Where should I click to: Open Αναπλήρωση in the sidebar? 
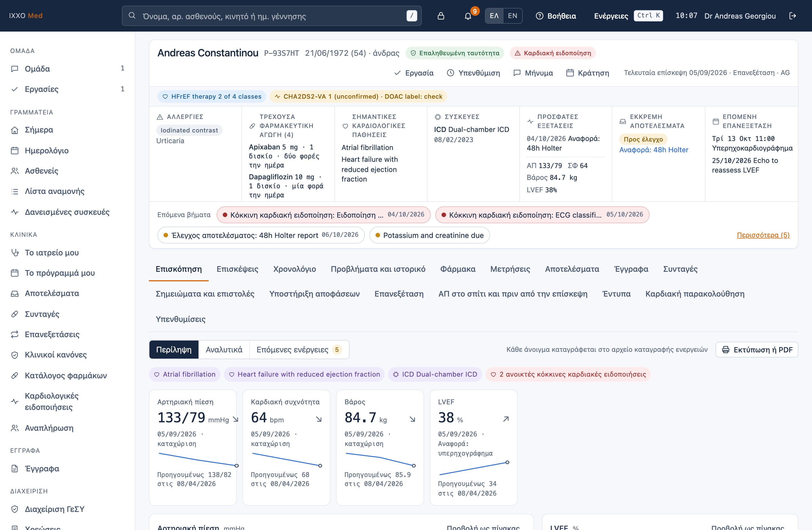point(68,428)
